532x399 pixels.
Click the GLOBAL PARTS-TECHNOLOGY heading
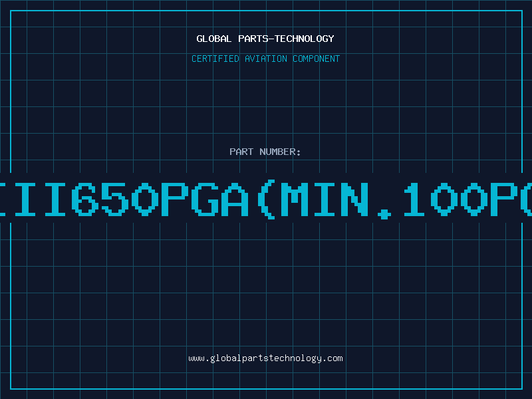[265, 39]
